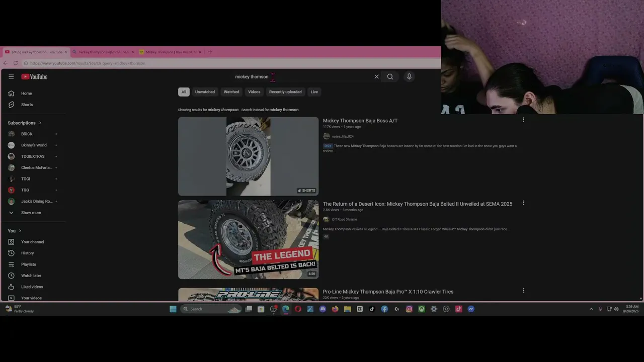
Task: Play the MT's Baja Belted thumbnail video
Action: (248, 239)
